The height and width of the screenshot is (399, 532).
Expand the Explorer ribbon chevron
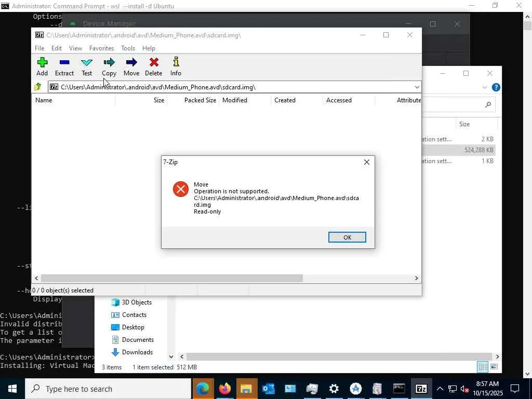tap(484, 87)
